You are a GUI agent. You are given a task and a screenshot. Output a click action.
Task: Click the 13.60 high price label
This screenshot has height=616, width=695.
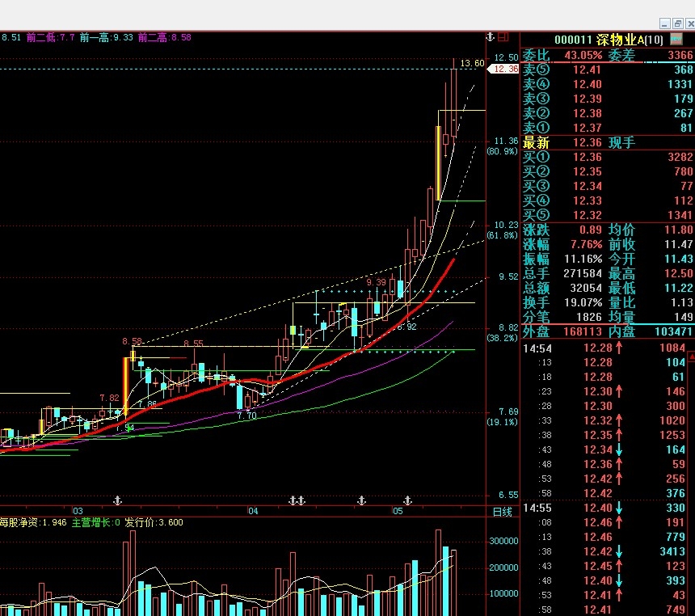pyautogui.click(x=471, y=63)
